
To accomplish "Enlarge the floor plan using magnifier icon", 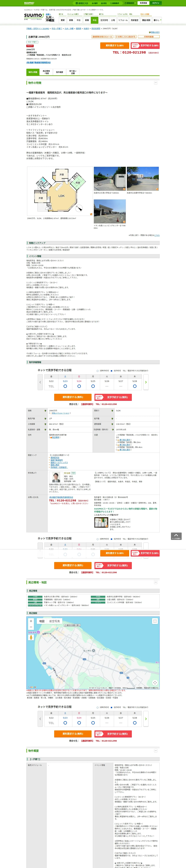I will pyautogui.click(x=91, y=214).
